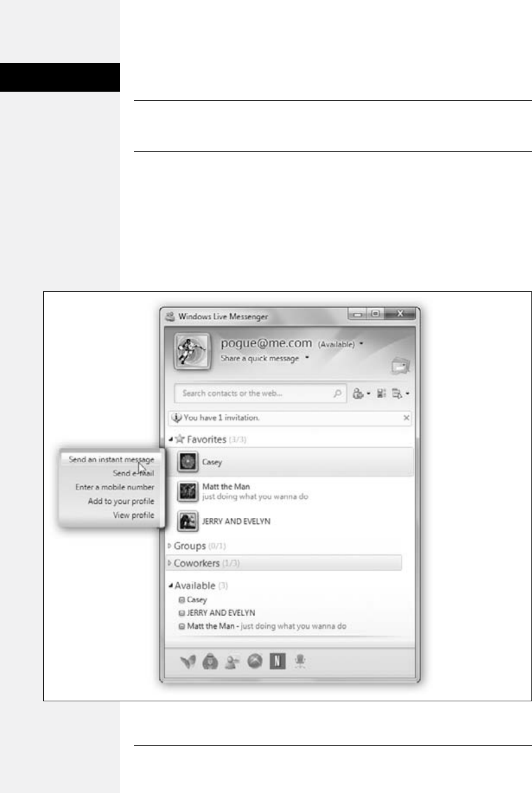Open the (Available) status dropdown arrow
The image size is (532, 793).
pos(362,344)
